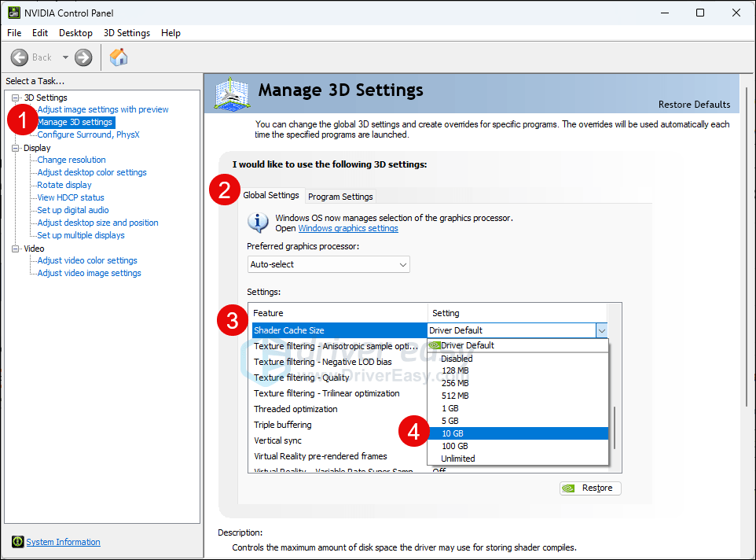This screenshot has height=560, width=756.
Task: Open the Back history dropdown arrow
Action: click(x=65, y=57)
